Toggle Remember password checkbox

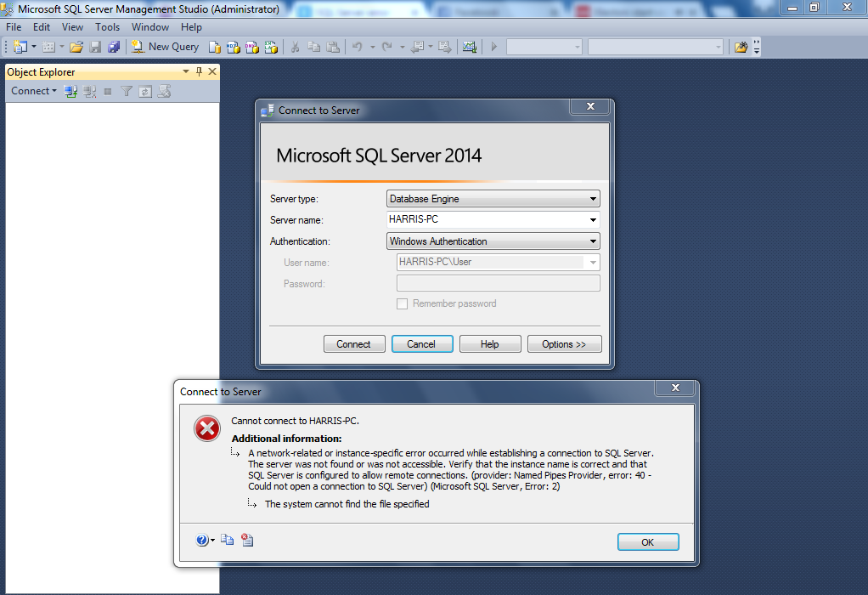coord(403,303)
